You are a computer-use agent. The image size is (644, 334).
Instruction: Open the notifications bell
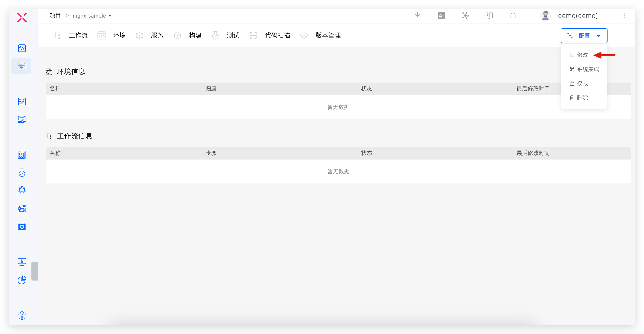pyautogui.click(x=513, y=15)
